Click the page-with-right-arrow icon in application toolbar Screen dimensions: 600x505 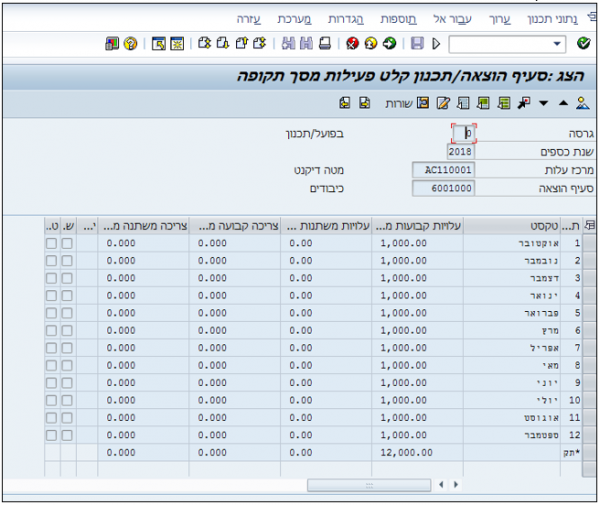click(x=365, y=103)
